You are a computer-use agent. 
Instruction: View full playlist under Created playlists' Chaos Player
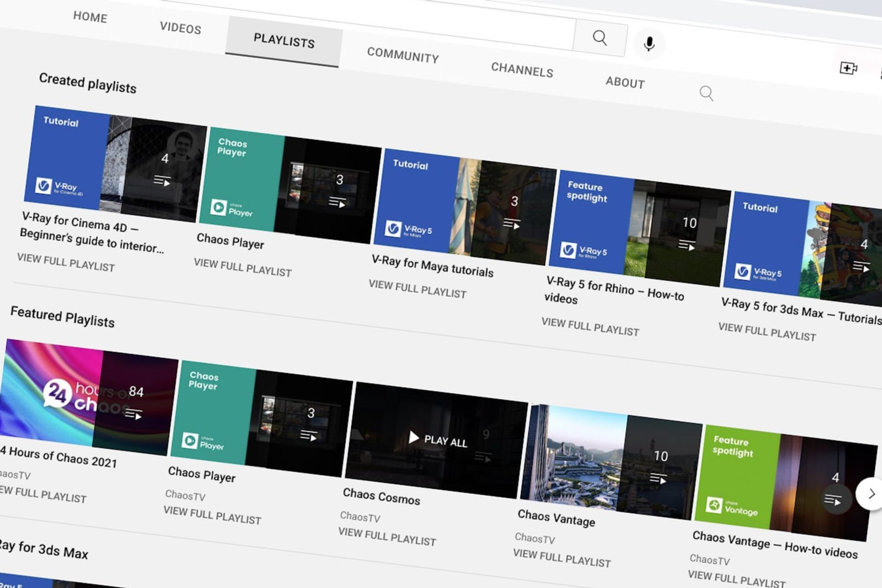click(x=243, y=267)
